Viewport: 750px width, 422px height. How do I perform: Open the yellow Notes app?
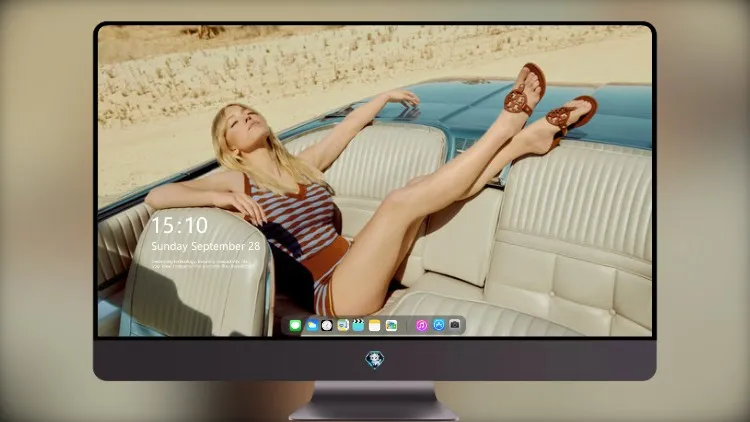[375, 326]
